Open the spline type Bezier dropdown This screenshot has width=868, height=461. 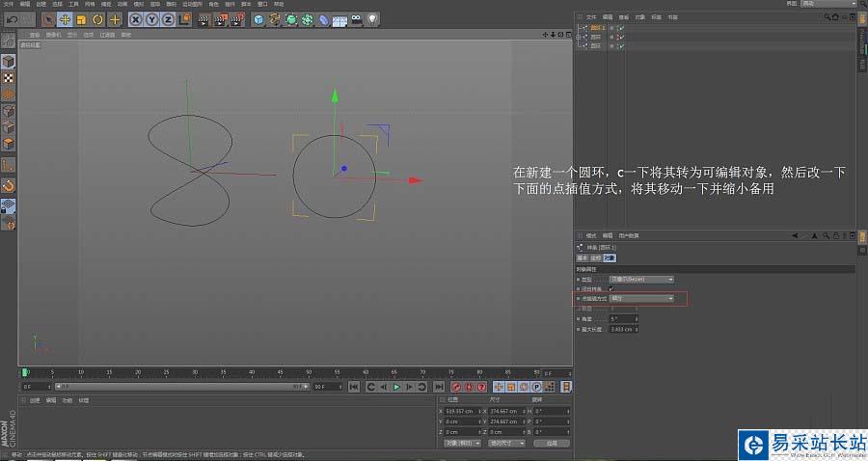coord(641,280)
